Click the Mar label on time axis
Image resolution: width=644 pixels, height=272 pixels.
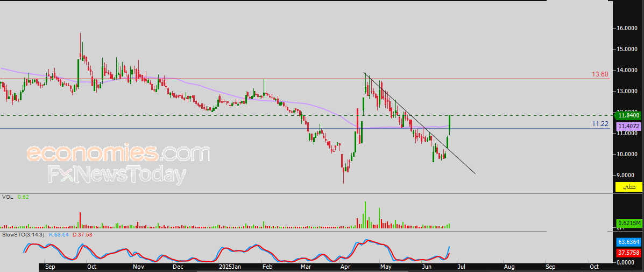[306, 267]
